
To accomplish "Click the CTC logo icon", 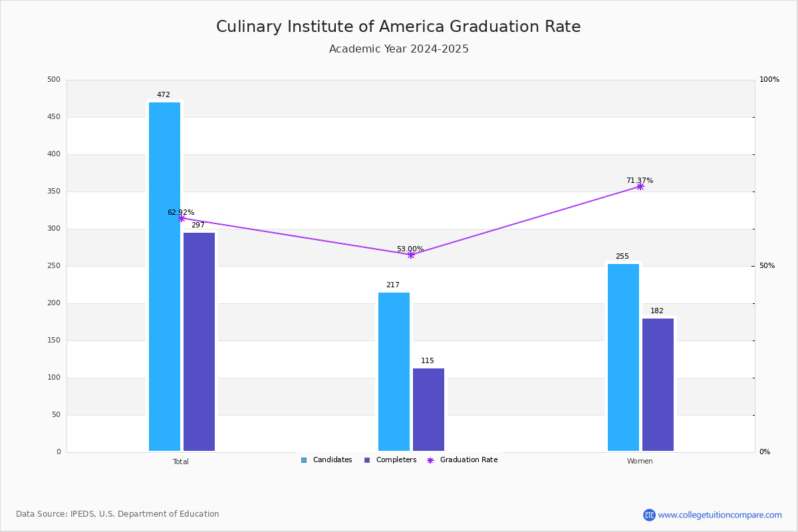I will [x=649, y=515].
